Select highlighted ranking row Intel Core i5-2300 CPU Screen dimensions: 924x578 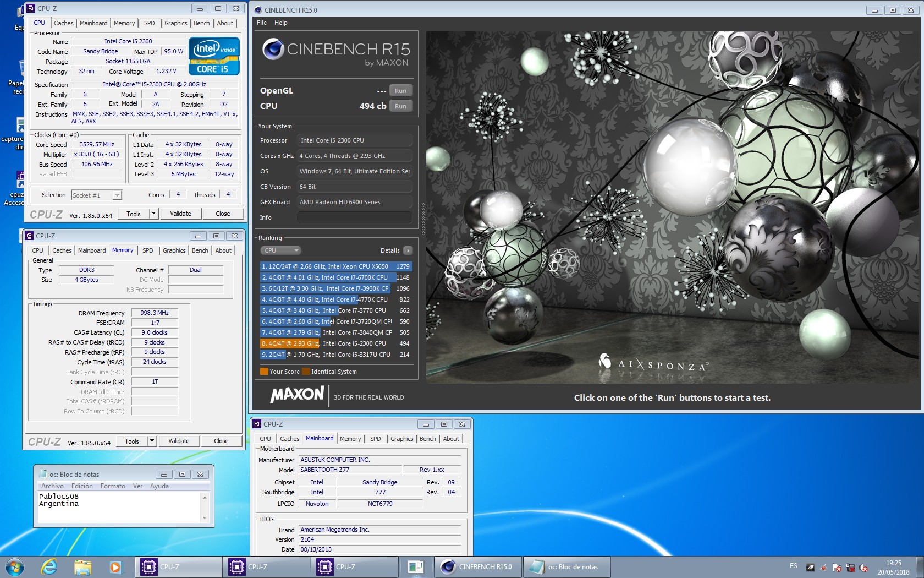click(x=335, y=343)
